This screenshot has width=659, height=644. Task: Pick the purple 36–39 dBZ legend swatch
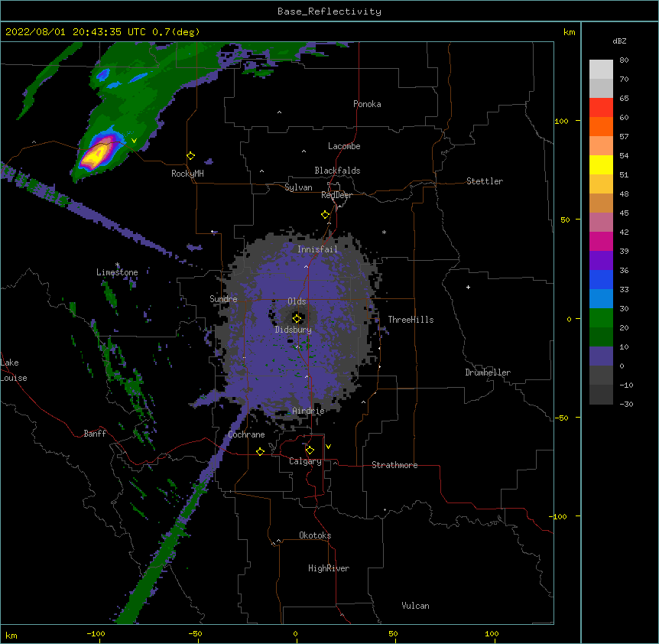[x=601, y=261]
